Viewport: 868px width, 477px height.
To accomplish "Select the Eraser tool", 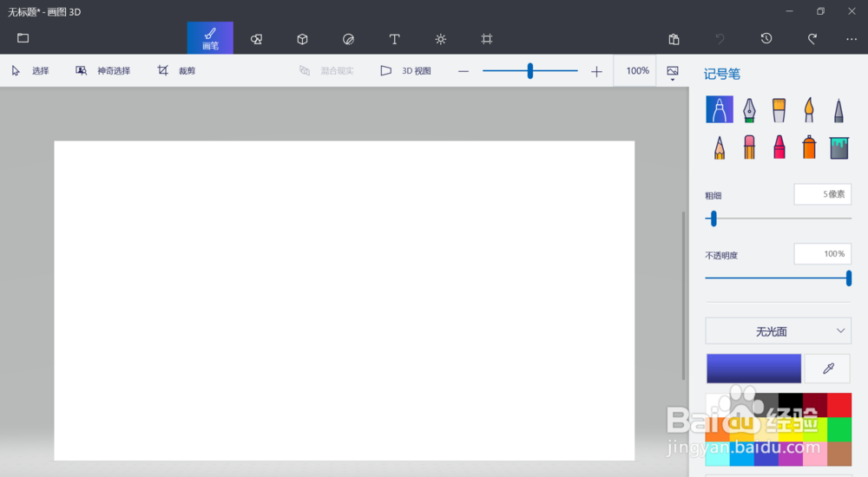I will coord(749,147).
